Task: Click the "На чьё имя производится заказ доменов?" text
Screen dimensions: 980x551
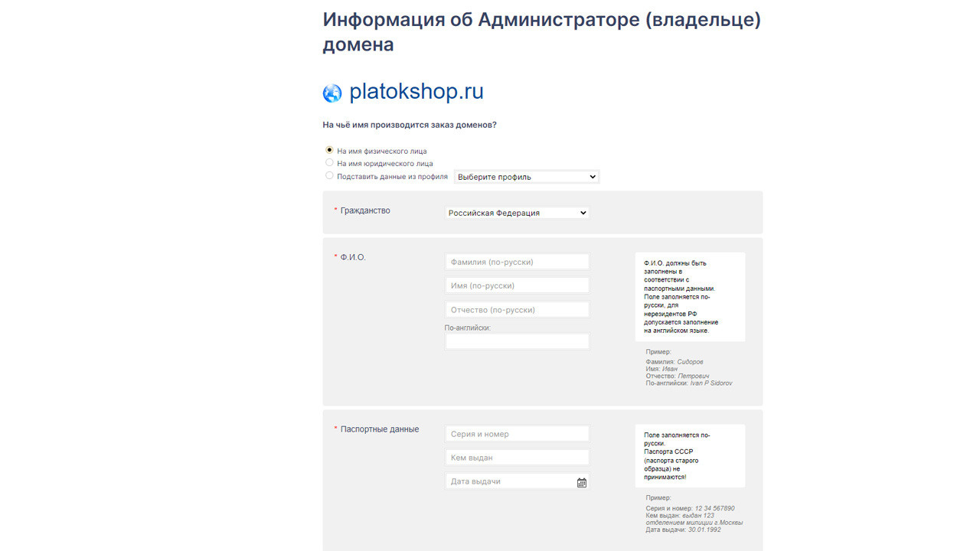Action: click(409, 124)
